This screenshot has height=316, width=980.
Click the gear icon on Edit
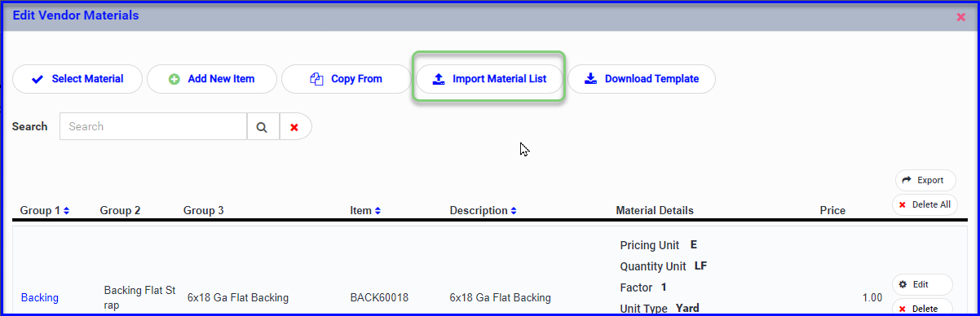[x=903, y=284]
